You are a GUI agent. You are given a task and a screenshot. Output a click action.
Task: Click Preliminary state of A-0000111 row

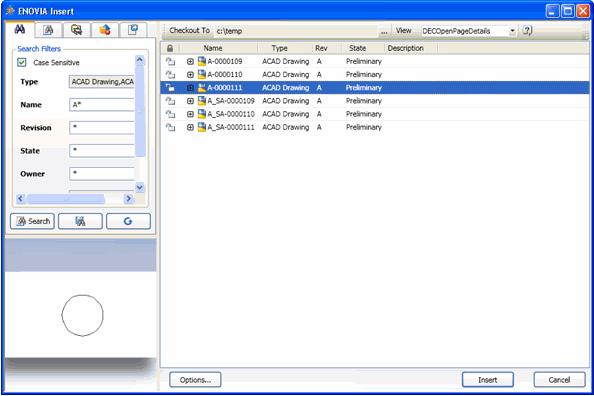coord(364,88)
